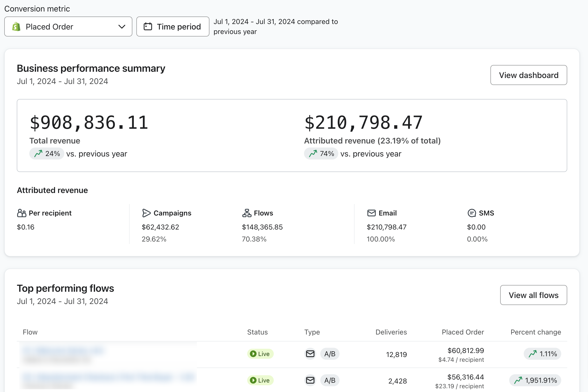Click the 1,951.91% percent change badge
The image size is (588, 392).
535,380
